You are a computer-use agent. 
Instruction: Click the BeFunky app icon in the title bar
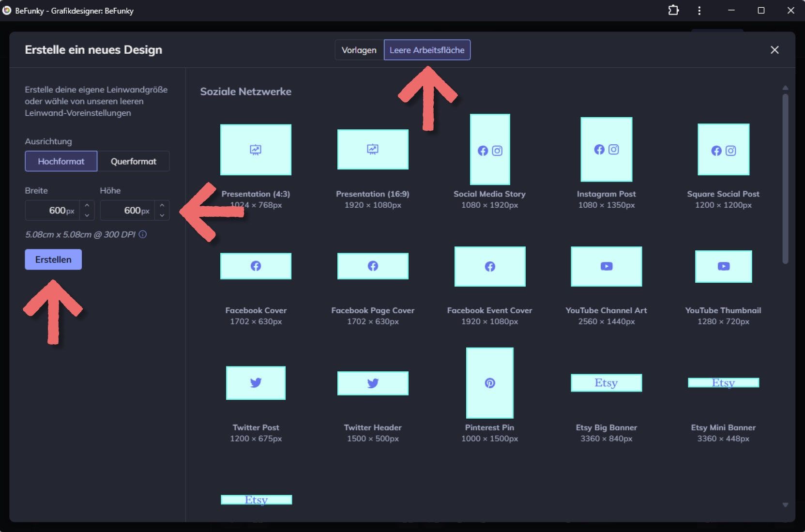click(x=7, y=10)
